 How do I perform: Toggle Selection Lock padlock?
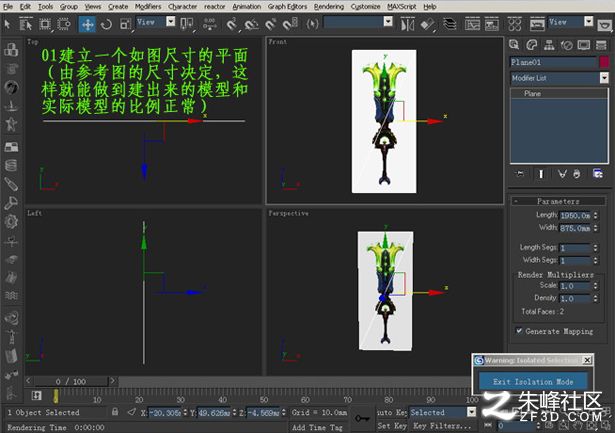[115, 411]
